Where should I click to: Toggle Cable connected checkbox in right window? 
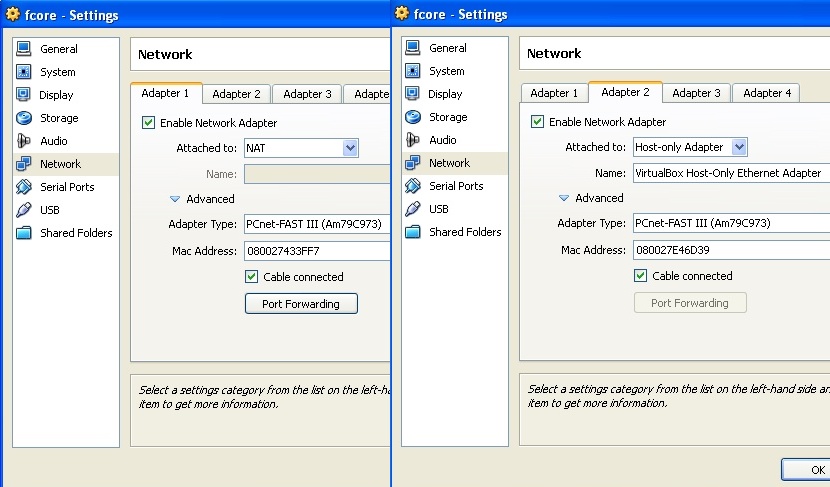[640, 276]
